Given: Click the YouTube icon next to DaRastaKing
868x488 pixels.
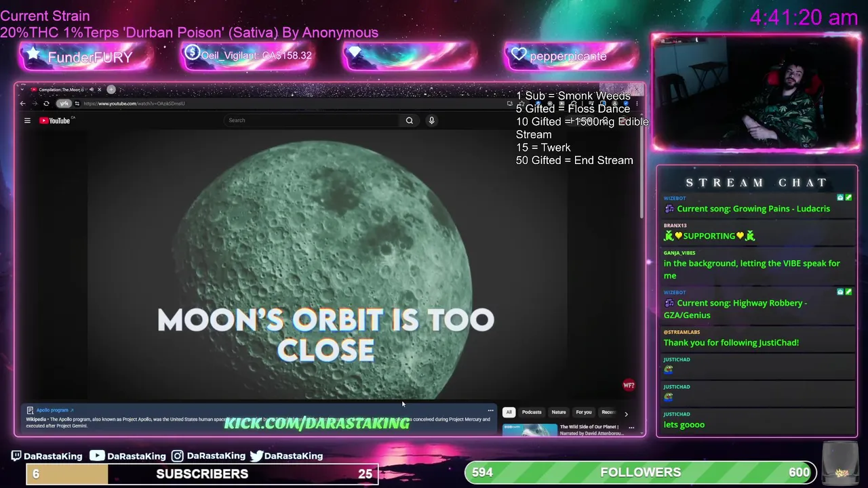Looking at the screenshot, I should [x=97, y=456].
